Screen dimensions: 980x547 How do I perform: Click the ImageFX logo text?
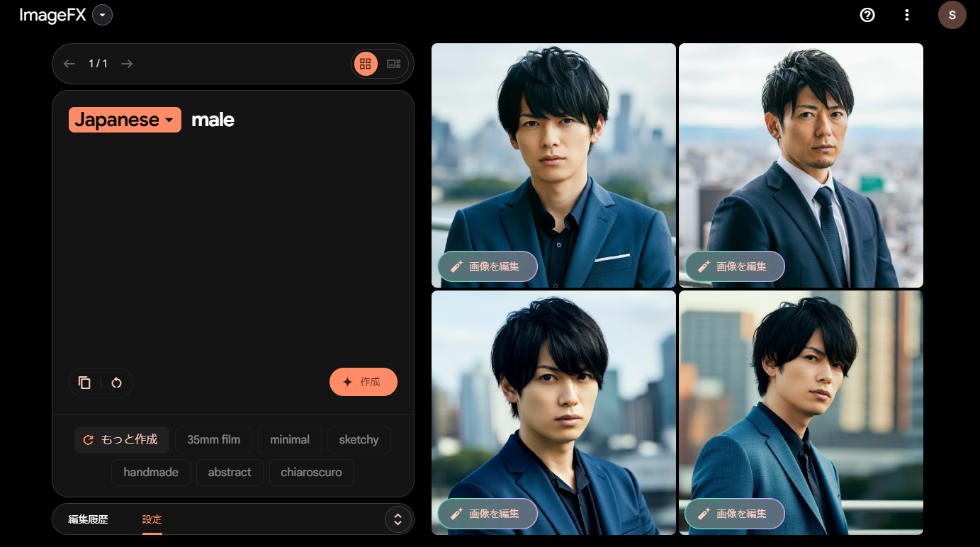[x=52, y=15]
